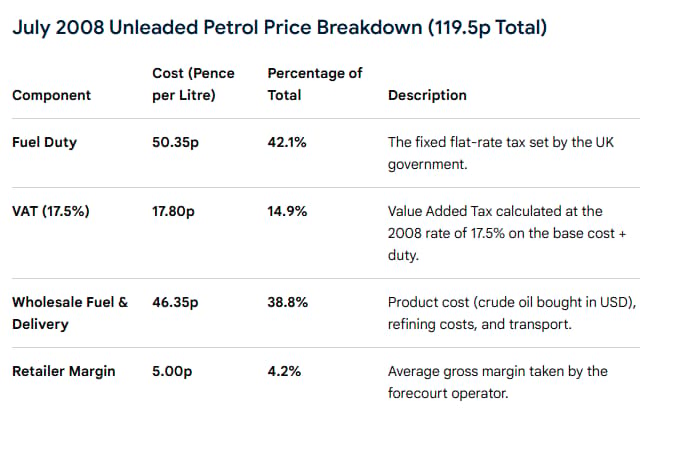Select Wholesale Fuel & Delivery label

point(70,313)
